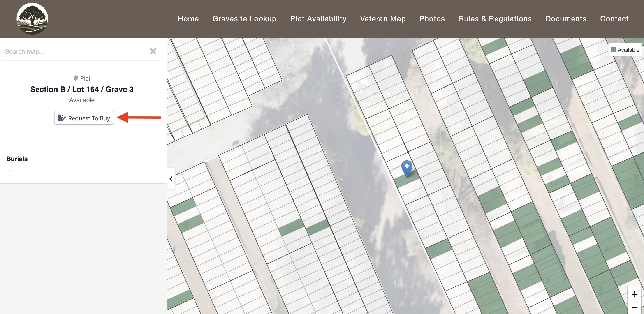The image size is (644, 314).
Task: Navigate to Veteran Map
Action: (x=382, y=19)
